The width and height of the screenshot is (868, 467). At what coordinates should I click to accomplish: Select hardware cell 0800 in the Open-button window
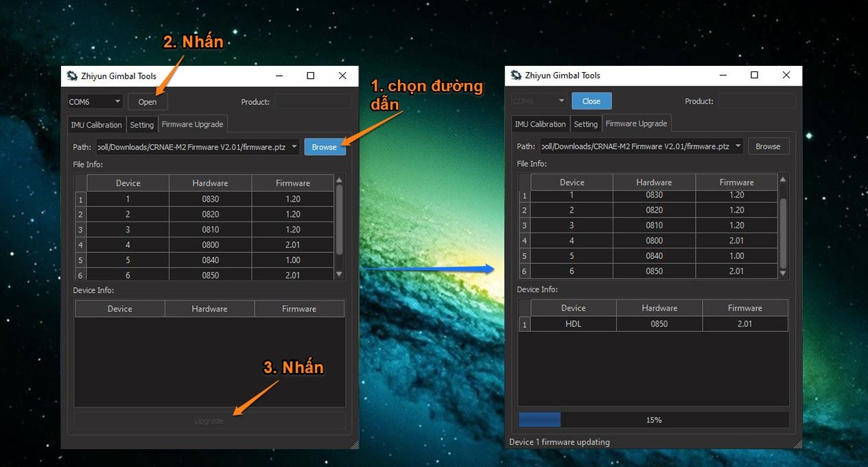210,245
